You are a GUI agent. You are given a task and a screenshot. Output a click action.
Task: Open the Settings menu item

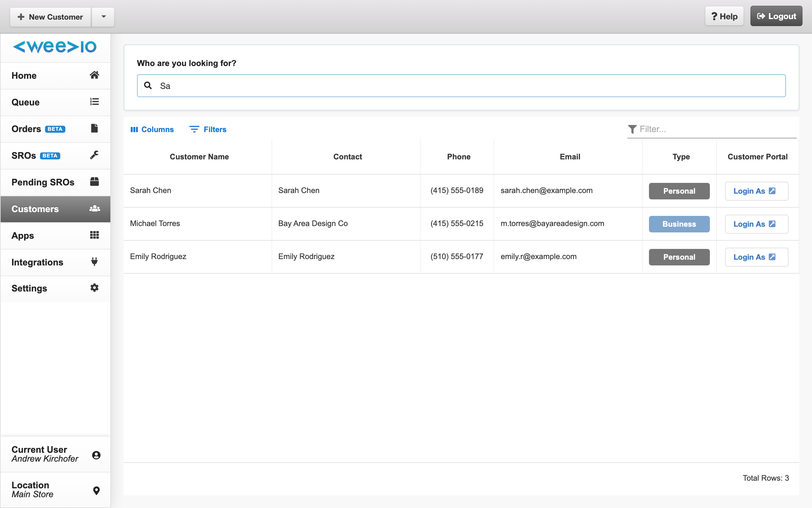[x=56, y=288]
